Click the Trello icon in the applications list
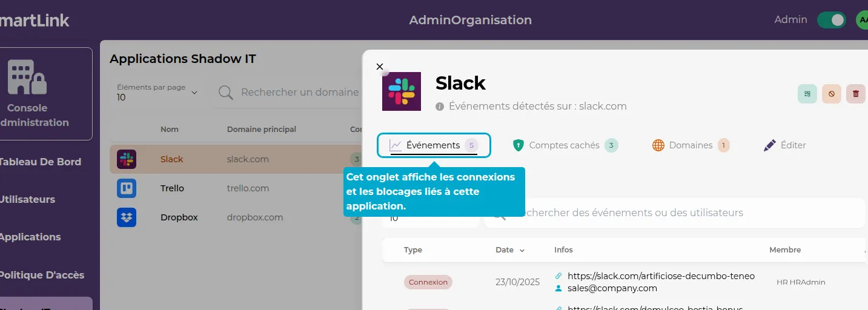Screen dimensions: 868x310 (127, 188)
